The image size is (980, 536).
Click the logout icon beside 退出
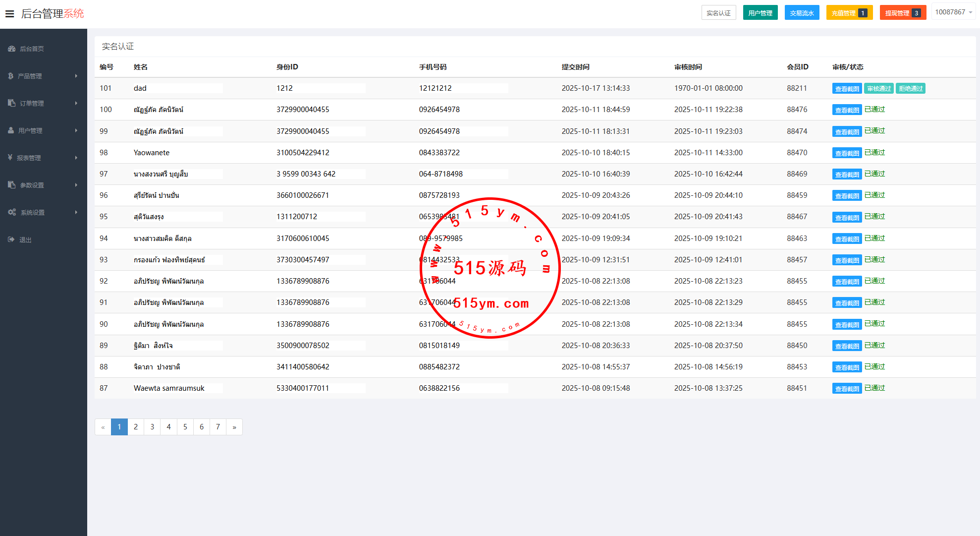(x=11, y=239)
